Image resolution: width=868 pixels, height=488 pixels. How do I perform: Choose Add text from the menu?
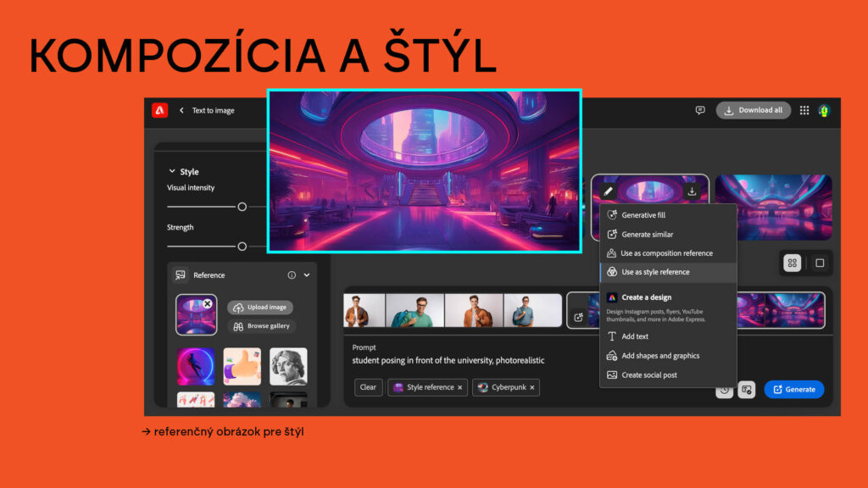tap(669, 335)
